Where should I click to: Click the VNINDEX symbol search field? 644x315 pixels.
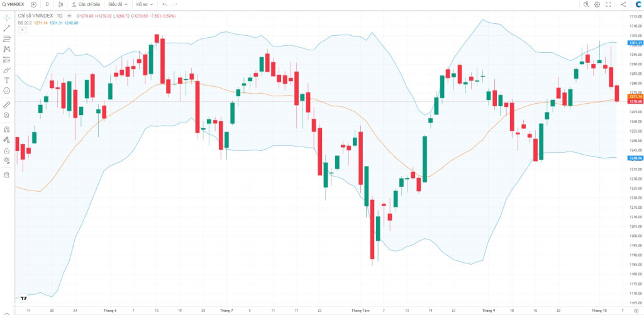[14, 4]
